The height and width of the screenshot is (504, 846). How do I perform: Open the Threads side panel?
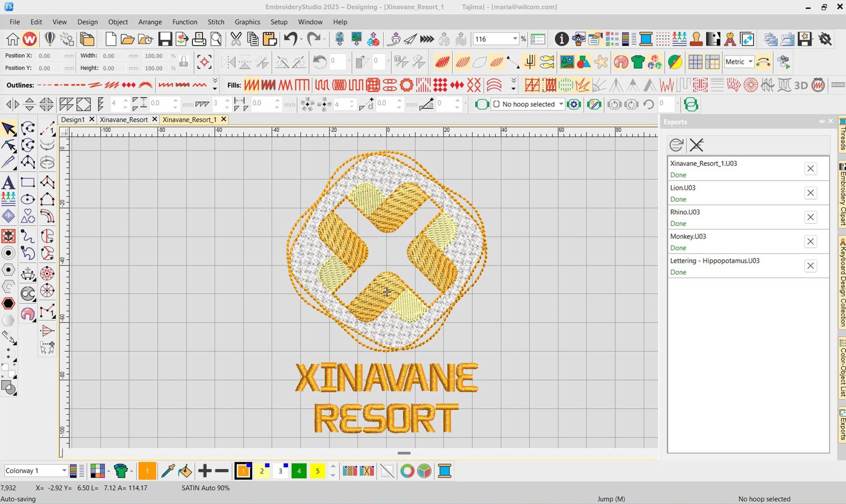coord(842,135)
